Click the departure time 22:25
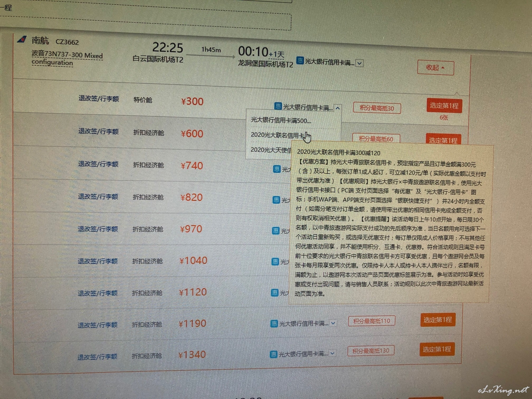The image size is (532, 399). pos(168,48)
